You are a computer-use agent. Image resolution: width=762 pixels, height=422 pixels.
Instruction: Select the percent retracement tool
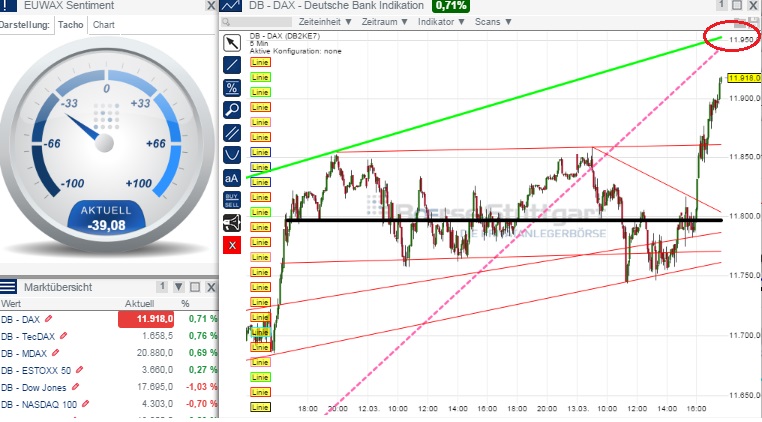coord(232,88)
